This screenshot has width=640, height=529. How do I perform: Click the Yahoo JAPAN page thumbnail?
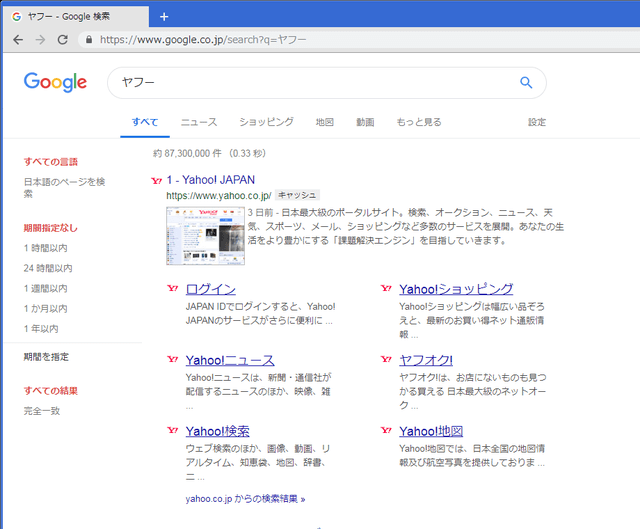pyautogui.click(x=205, y=236)
